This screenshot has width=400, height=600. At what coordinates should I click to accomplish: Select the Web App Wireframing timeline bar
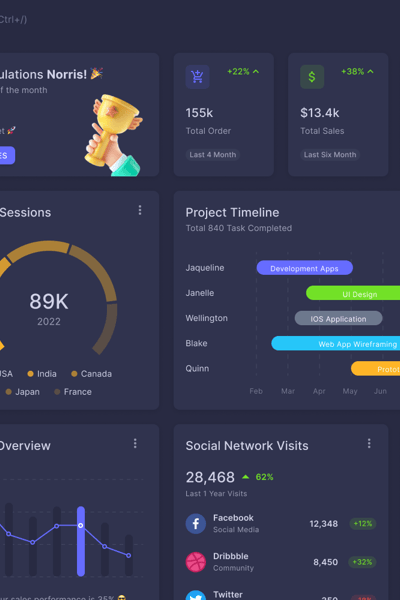tap(336, 344)
